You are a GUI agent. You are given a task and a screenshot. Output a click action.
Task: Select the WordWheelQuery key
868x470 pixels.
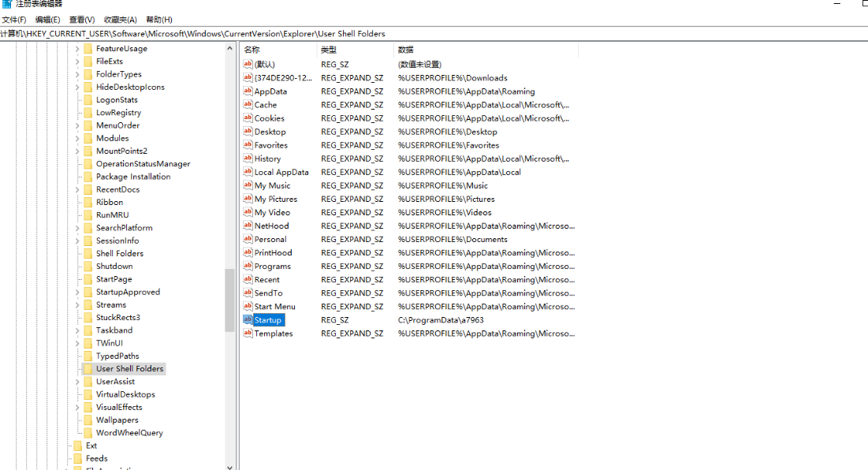(x=129, y=432)
